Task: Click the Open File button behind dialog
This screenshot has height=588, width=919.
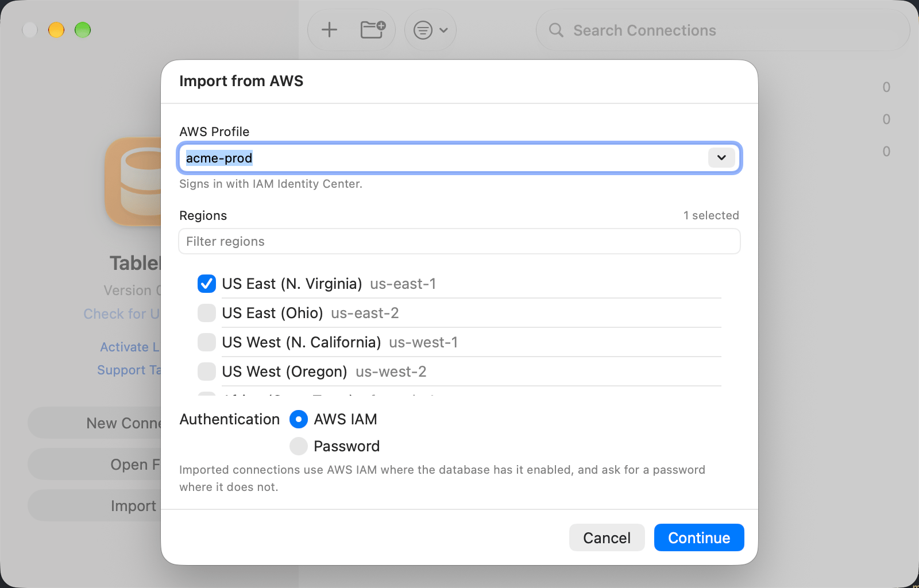Action: click(x=95, y=465)
